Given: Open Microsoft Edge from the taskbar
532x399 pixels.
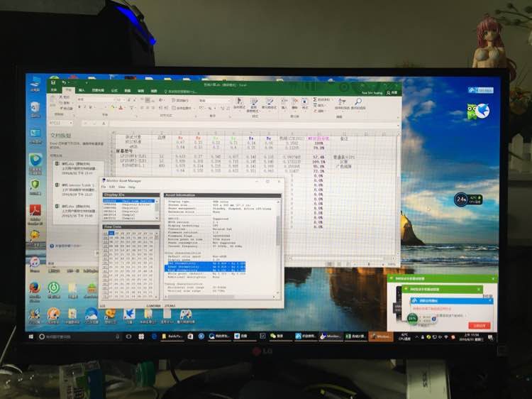Looking at the screenshot, I should pyautogui.click(x=154, y=337).
